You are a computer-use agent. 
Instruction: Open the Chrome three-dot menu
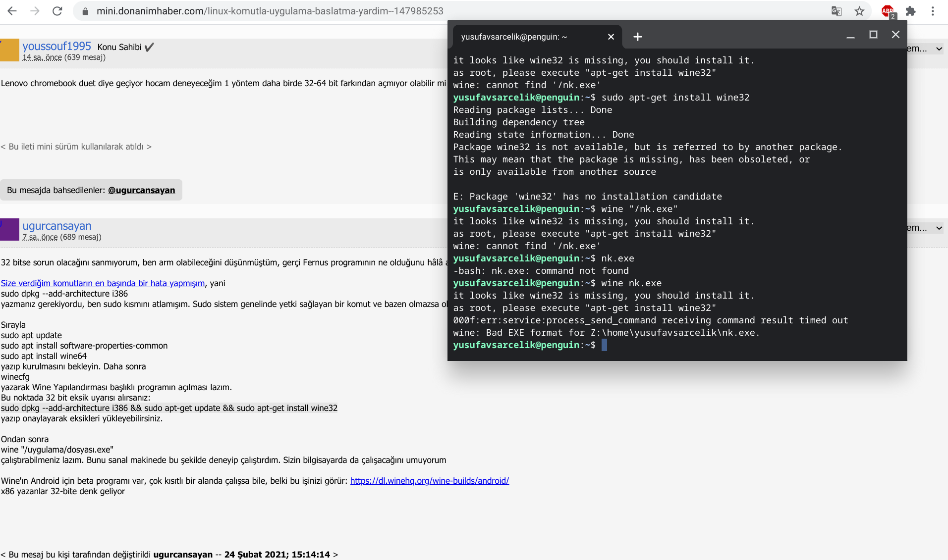pos(933,11)
